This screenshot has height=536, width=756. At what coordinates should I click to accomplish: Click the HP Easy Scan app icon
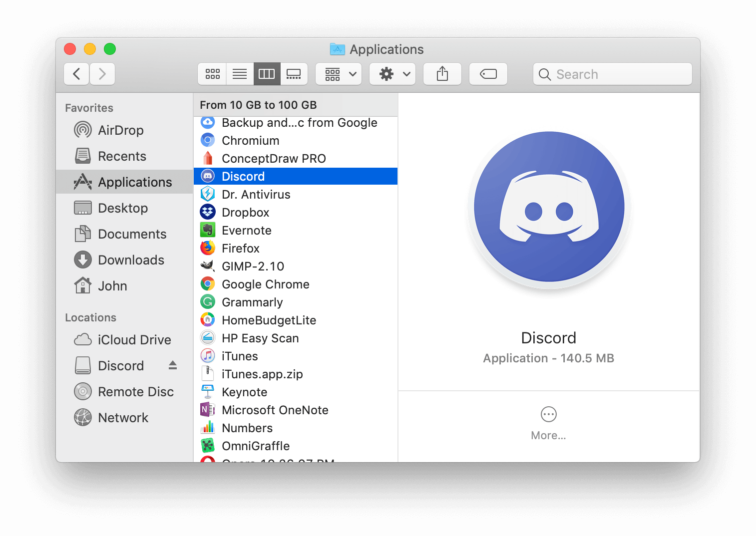(208, 338)
